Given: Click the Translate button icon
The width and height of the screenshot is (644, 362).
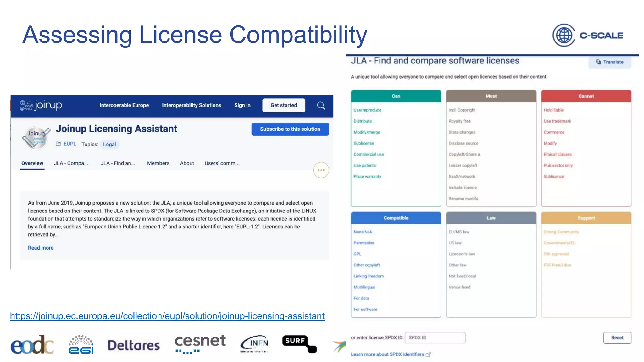Looking at the screenshot, I should (598, 62).
